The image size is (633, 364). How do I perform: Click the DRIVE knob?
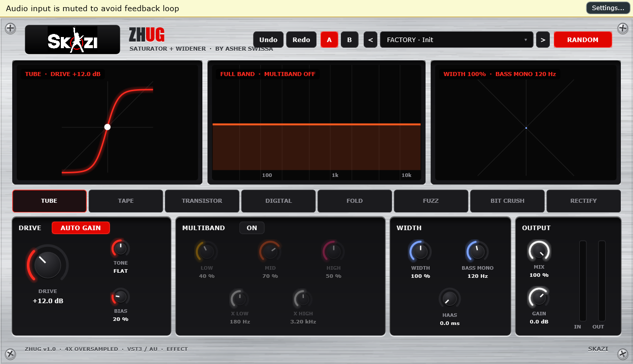tap(48, 265)
